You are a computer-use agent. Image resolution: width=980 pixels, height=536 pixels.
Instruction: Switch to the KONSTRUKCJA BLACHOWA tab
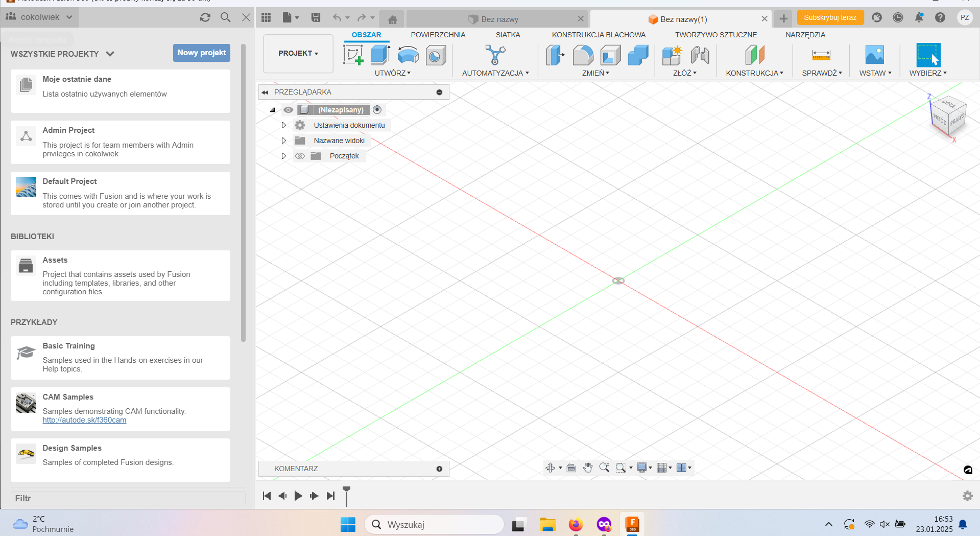coord(599,35)
